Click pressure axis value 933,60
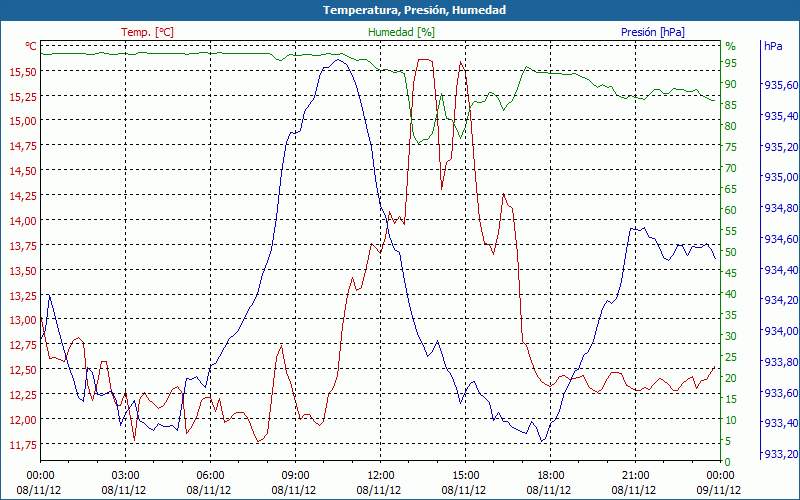This screenshot has height=500, width=800. [781, 393]
